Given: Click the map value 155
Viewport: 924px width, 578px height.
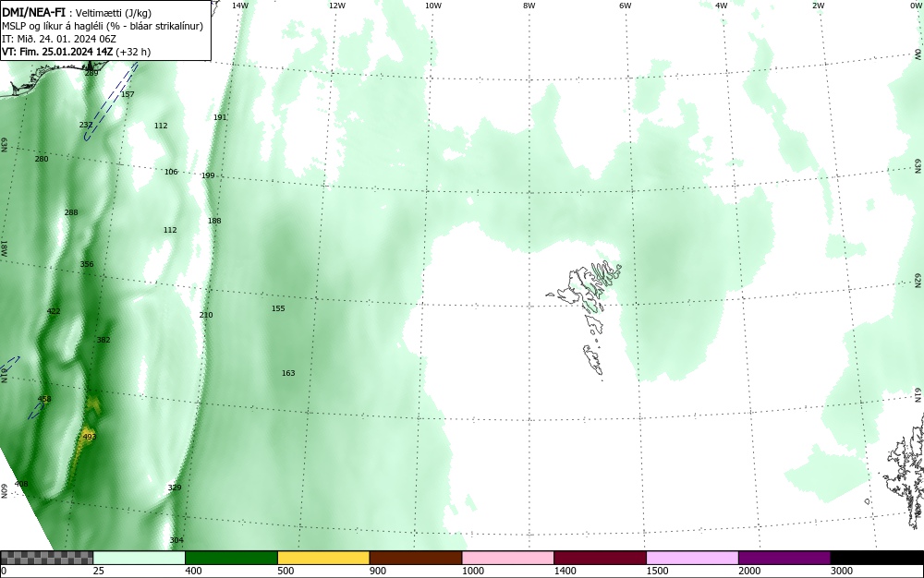Looking at the screenshot, I should pyautogui.click(x=278, y=308).
